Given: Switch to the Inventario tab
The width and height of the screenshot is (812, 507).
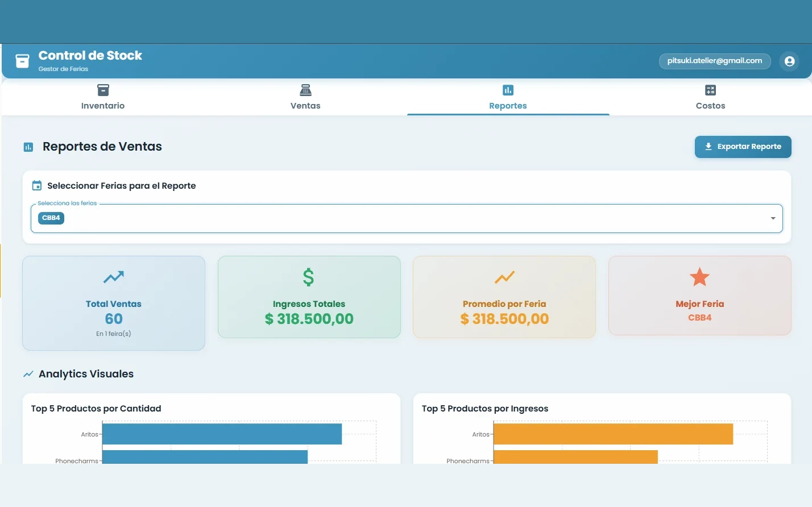Looking at the screenshot, I should [x=103, y=97].
